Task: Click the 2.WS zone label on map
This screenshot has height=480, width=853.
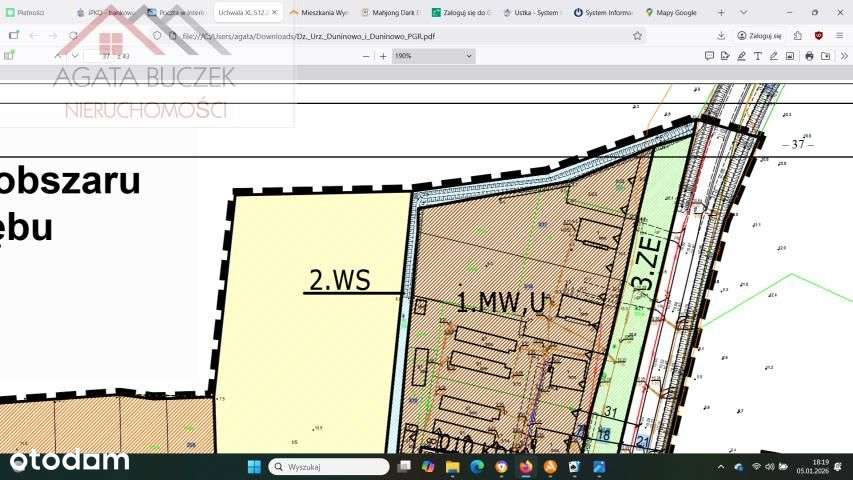Action: (340, 280)
